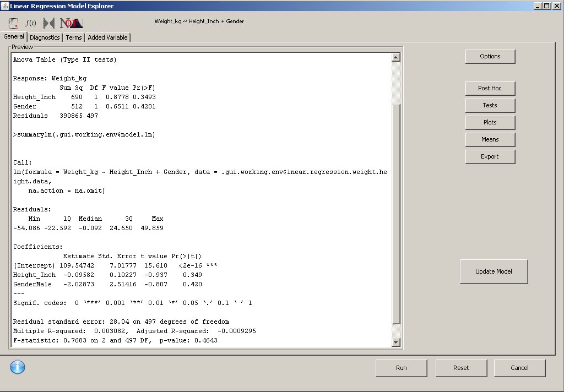The height and width of the screenshot is (392, 564).
Task: Click the blue info icon at bottom left
Action: coord(18,367)
